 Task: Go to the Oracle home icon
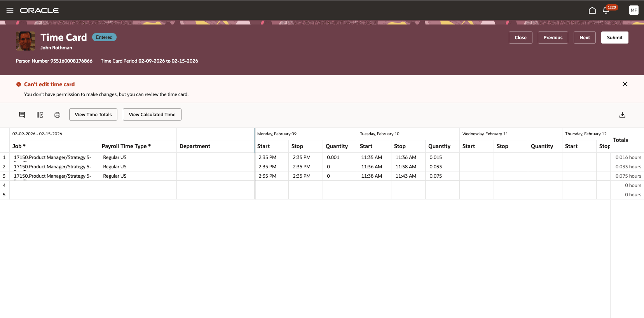[592, 10]
